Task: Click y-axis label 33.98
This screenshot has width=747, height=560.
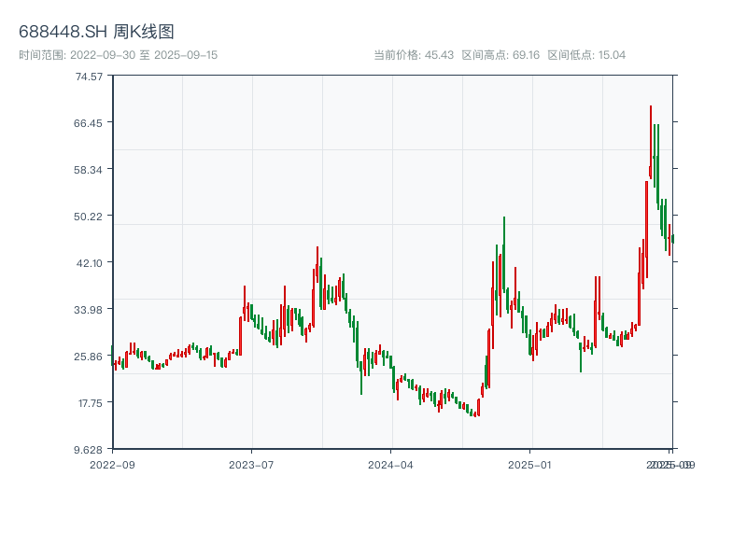Action: 88,310
